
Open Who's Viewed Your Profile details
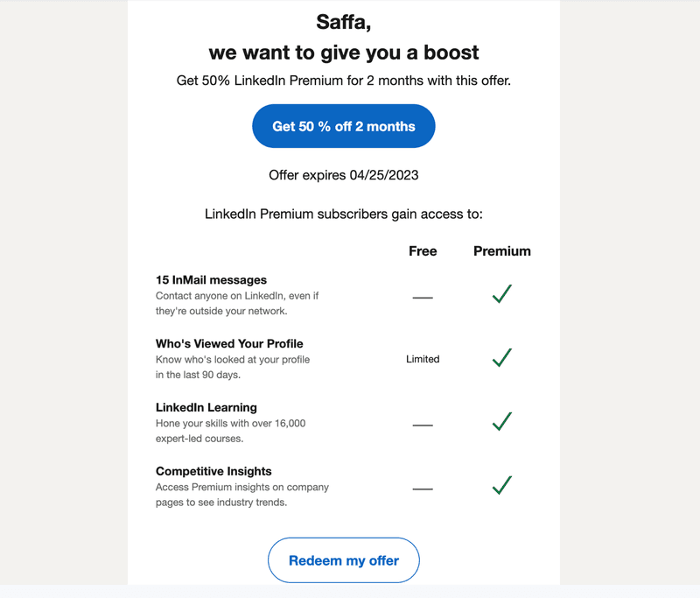coord(229,343)
